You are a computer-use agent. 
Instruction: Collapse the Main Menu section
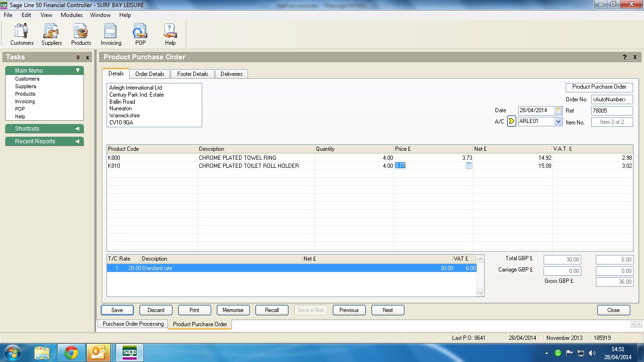pos(78,71)
